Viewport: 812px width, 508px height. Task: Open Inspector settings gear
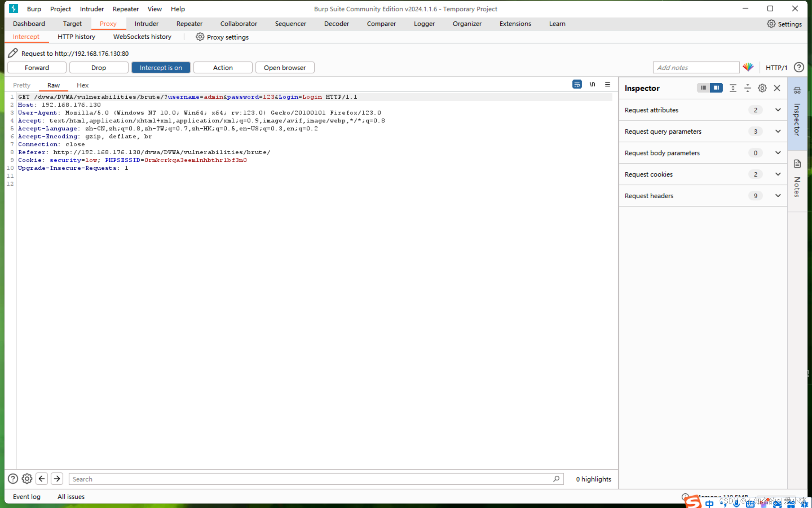762,88
